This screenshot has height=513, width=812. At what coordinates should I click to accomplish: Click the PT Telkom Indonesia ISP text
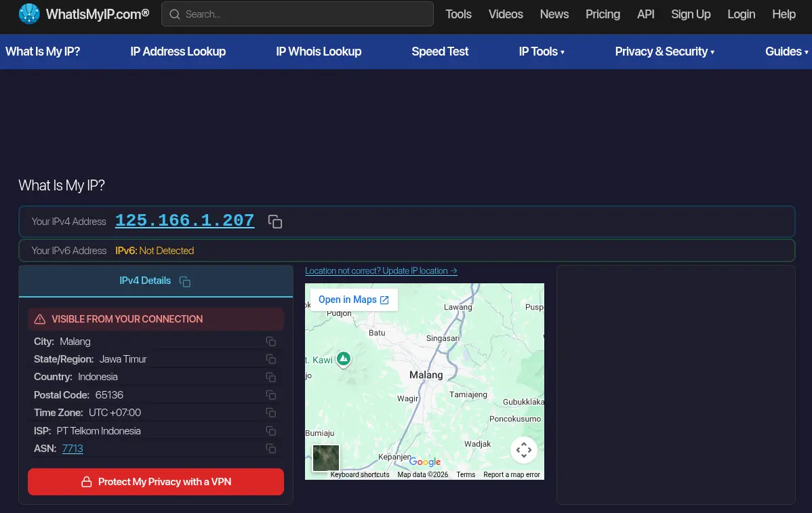[x=98, y=431]
